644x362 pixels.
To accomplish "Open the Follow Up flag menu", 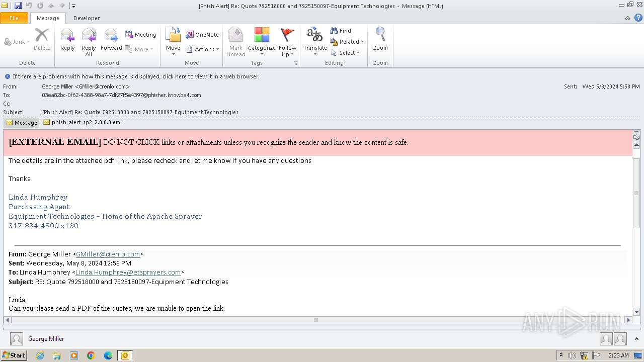I will pos(288,42).
